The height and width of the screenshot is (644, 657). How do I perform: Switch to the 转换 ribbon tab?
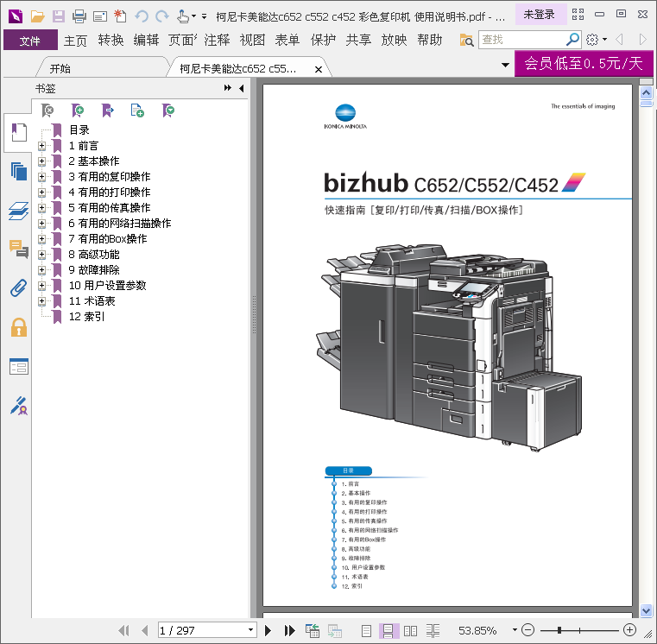(x=111, y=41)
